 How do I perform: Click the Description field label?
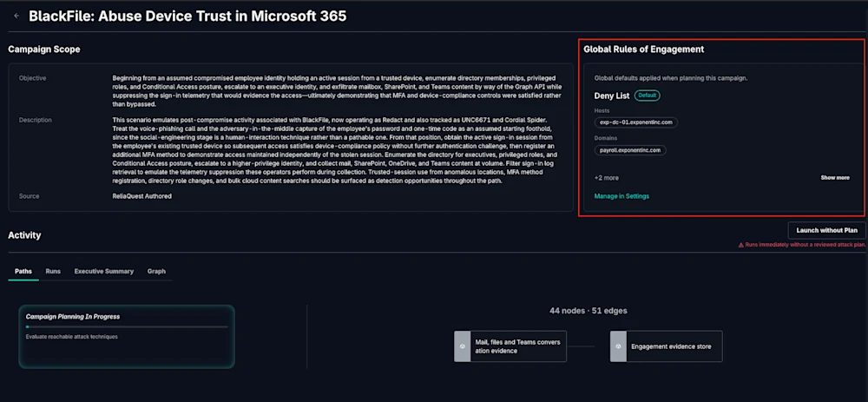tap(36, 120)
